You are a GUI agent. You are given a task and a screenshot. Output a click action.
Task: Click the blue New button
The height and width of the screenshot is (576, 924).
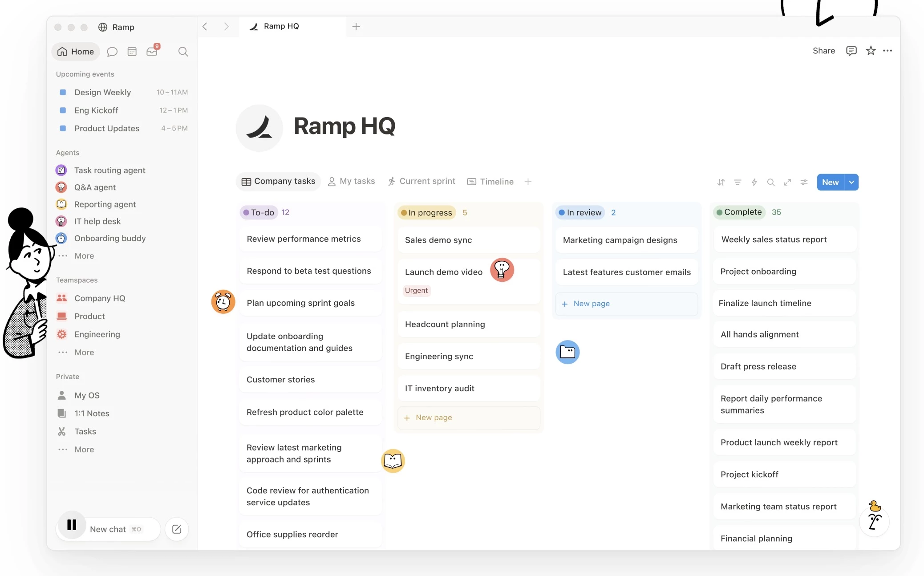[x=831, y=182]
